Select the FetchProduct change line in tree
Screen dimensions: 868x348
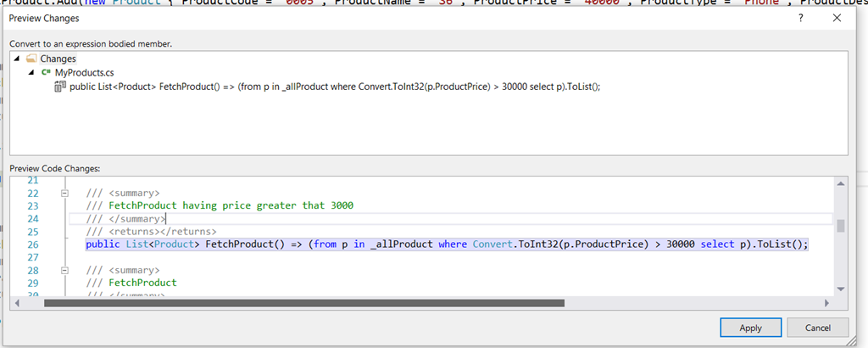(335, 87)
